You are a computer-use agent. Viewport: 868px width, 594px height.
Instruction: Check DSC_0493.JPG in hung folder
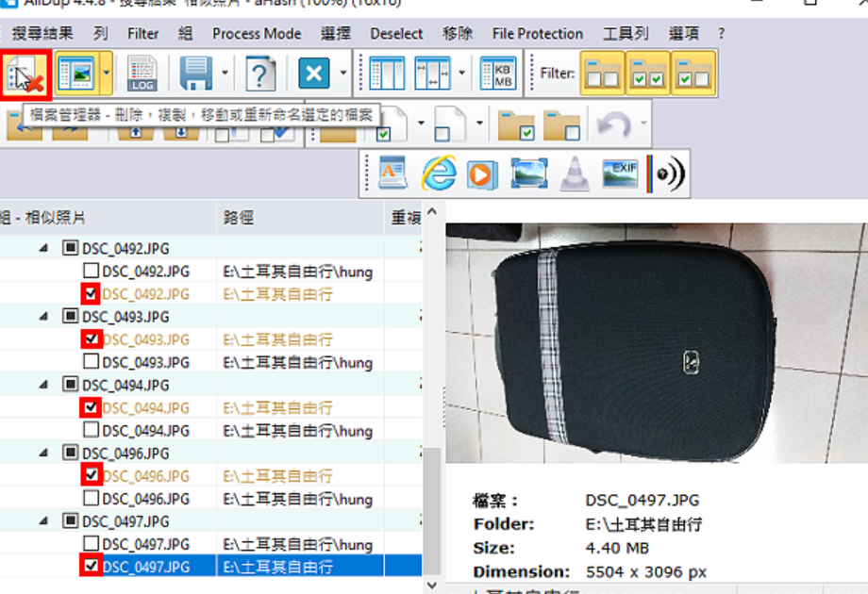coord(91,362)
